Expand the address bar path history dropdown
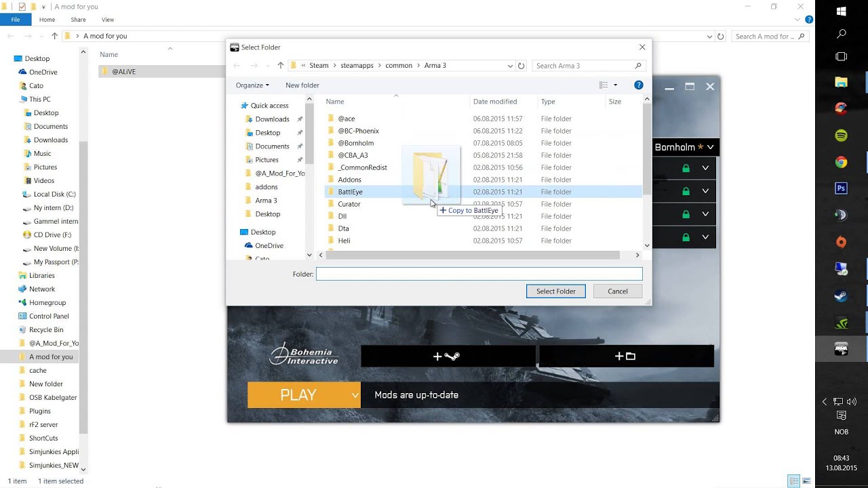This screenshot has width=868, height=488. click(x=510, y=66)
